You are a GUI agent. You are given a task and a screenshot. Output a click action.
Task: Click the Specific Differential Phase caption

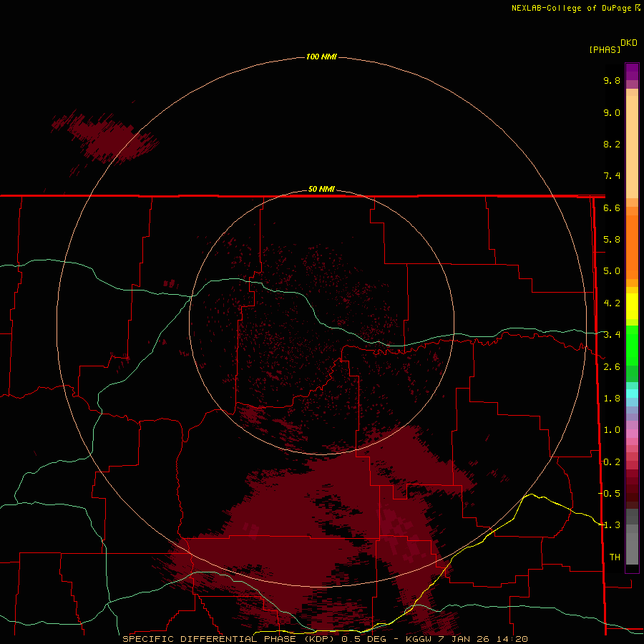(326, 639)
